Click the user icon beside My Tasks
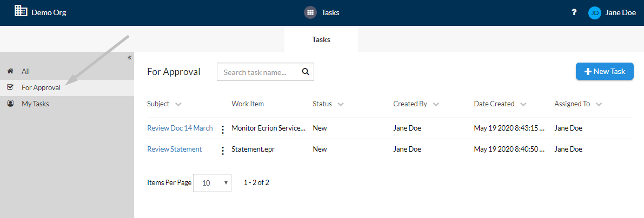Image resolution: width=644 pixels, height=218 pixels. (x=11, y=104)
